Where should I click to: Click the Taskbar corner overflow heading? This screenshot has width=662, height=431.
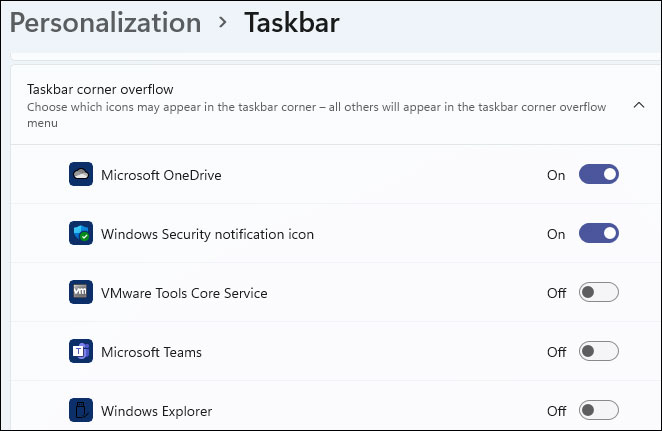point(101,88)
